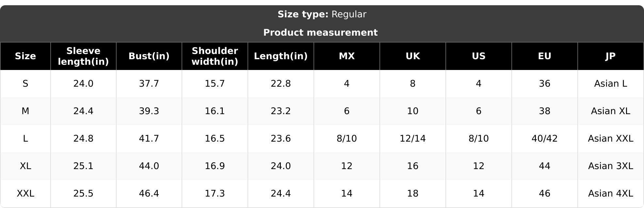Click the Size type: Regular label
Viewport: 644px width, 208px height.
click(322, 14)
